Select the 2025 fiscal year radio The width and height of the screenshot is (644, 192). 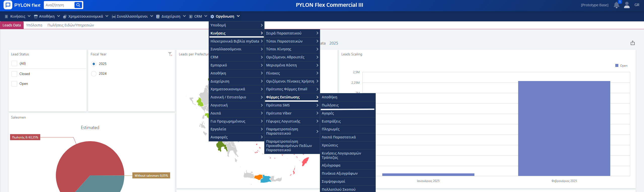(94, 64)
